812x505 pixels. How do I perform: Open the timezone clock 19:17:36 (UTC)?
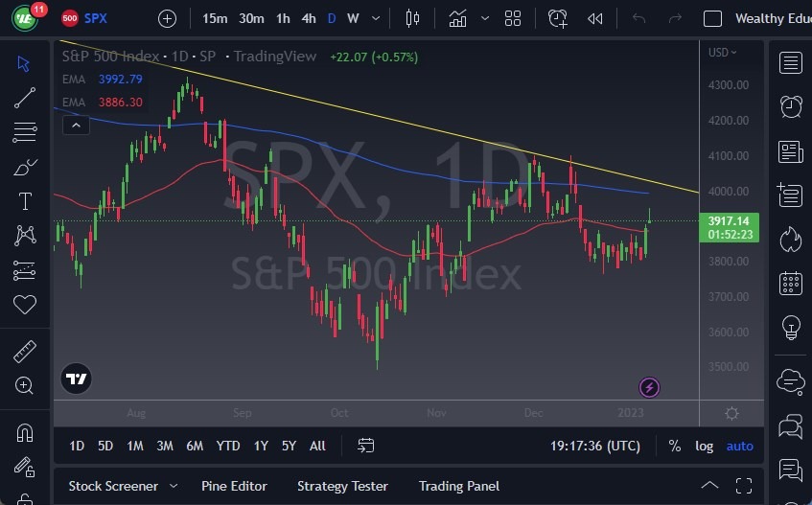(595, 446)
